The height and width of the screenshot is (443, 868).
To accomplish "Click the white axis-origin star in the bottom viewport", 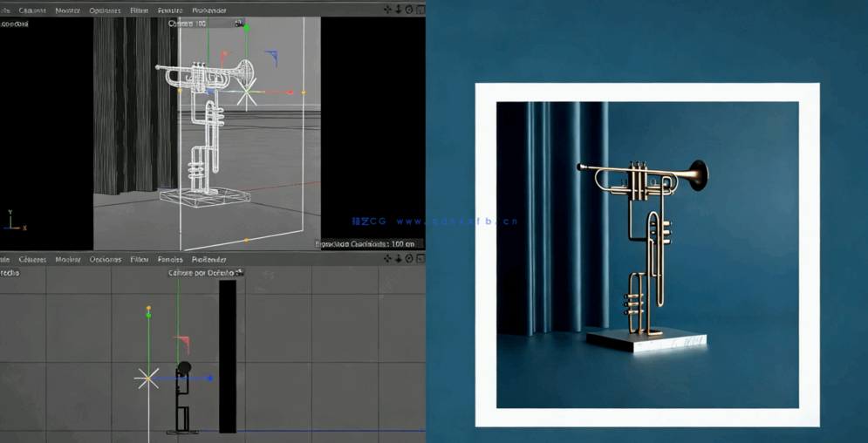I will [147, 378].
